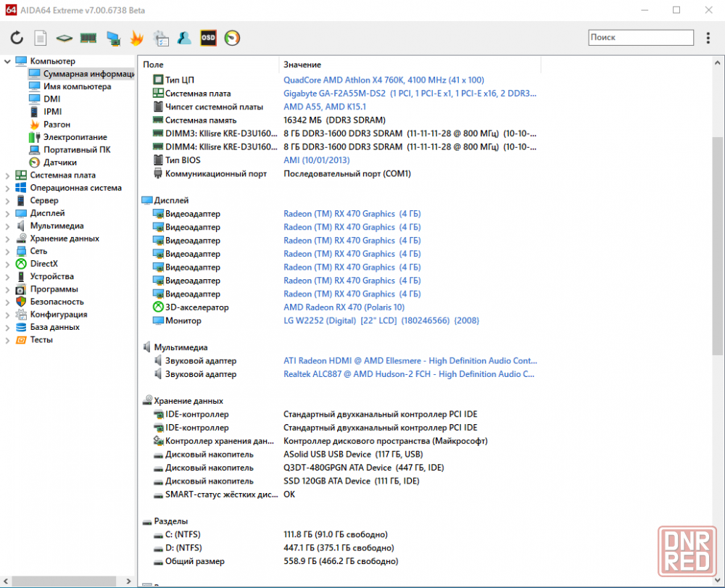725x588 pixels.
Task: Click the user silhouette toolbar icon
Action: [184, 38]
